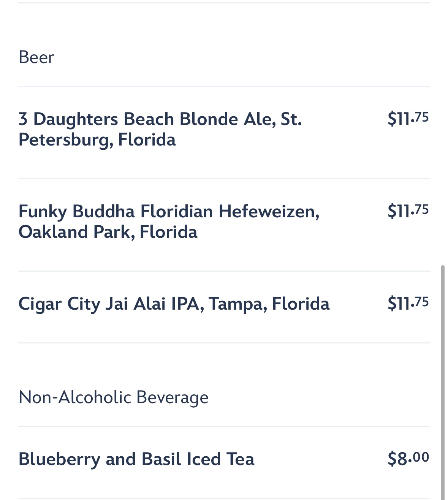Click the Cigar City Jai Alai price
448x500 pixels.
(408, 303)
